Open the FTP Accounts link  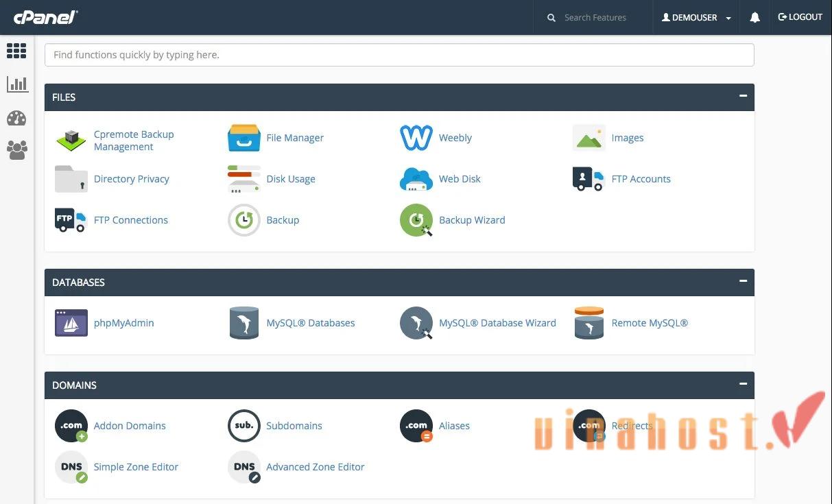coord(641,179)
